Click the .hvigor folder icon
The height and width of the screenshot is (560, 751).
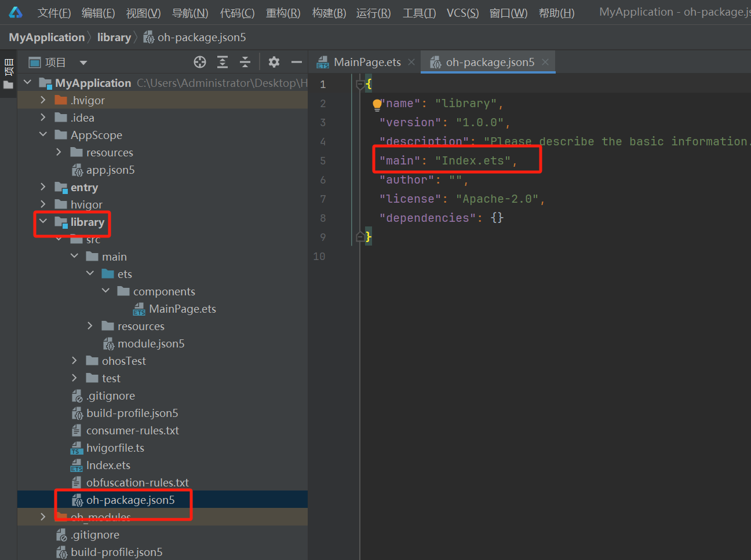click(x=61, y=100)
